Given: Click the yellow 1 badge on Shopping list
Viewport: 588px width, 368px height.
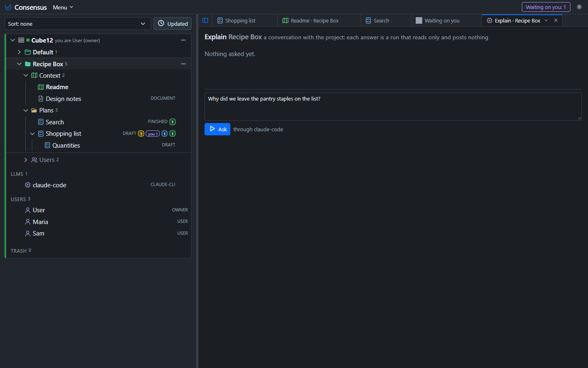Looking at the screenshot, I should click(x=141, y=134).
